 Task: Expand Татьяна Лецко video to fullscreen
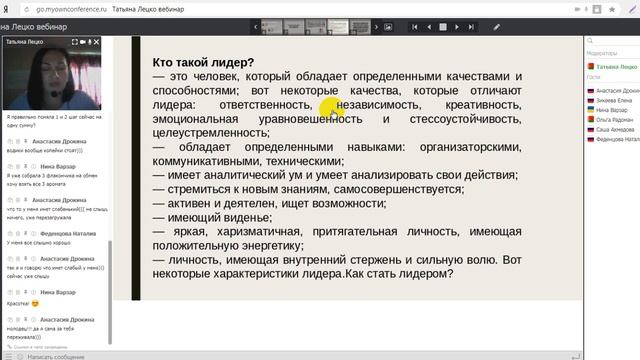tap(75, 42)
